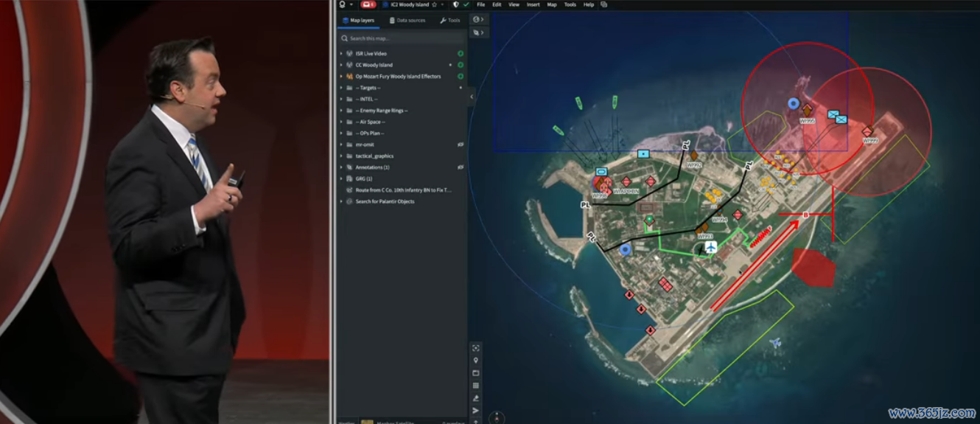Expand the mr-omit folder
This screenshot has height=424, width=980.
pyautogui.click(x=341, y=145)
